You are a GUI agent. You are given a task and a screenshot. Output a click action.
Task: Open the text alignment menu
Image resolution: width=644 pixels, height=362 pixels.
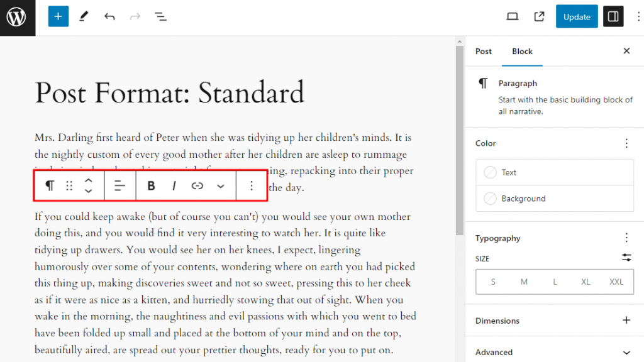coord(119,185)
